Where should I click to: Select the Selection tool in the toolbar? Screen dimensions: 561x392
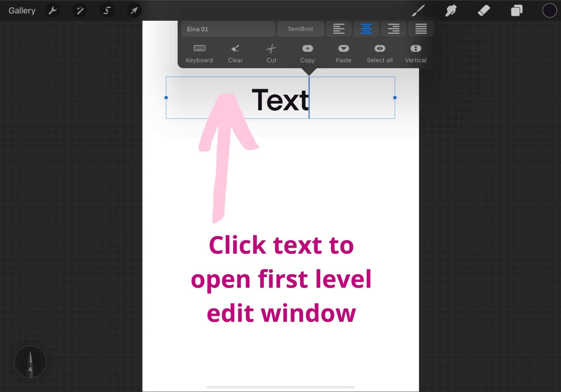pos(107,10)
